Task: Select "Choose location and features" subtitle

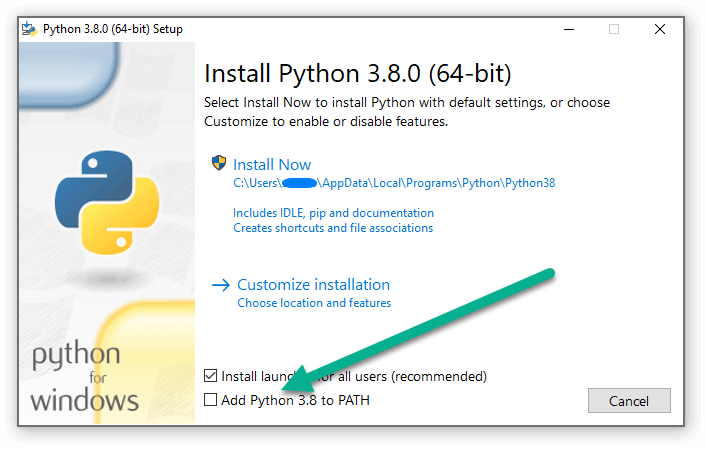Action: [x=314, y=303]
